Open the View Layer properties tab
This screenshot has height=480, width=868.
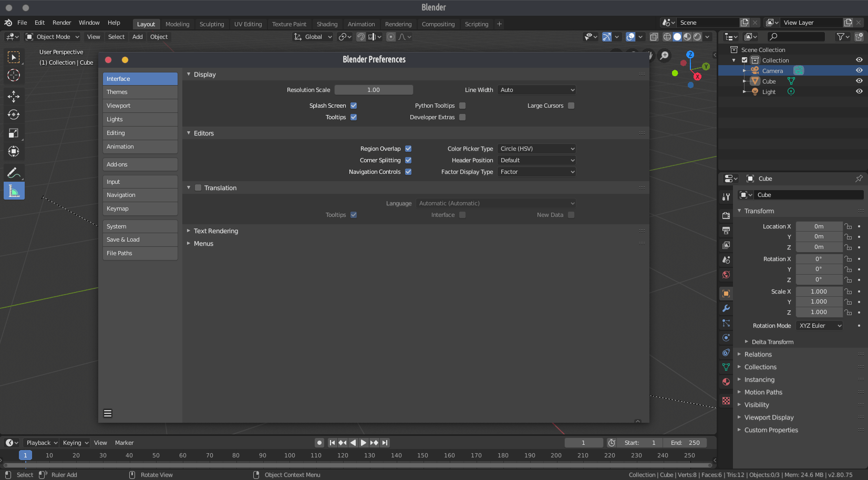[726, 245]
